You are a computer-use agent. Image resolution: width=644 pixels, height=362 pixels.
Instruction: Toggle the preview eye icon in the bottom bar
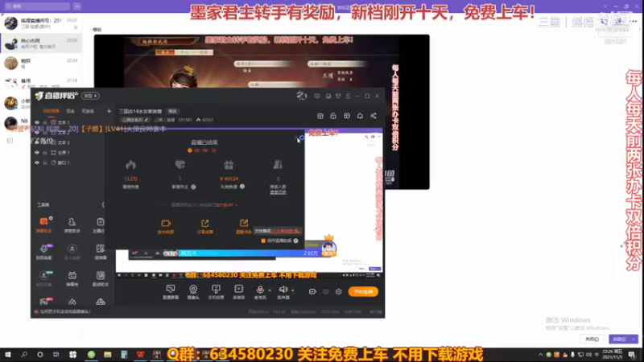pos(326,292)
